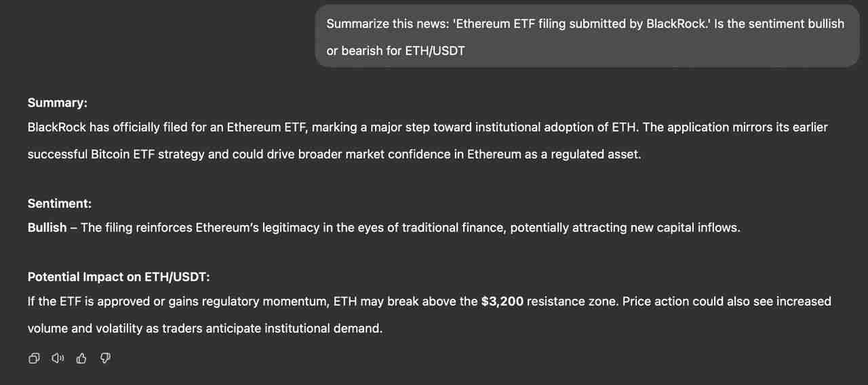Click the user's prompt message bubble
Viewport: 868px width, 385px height.
tap(587, 37)
